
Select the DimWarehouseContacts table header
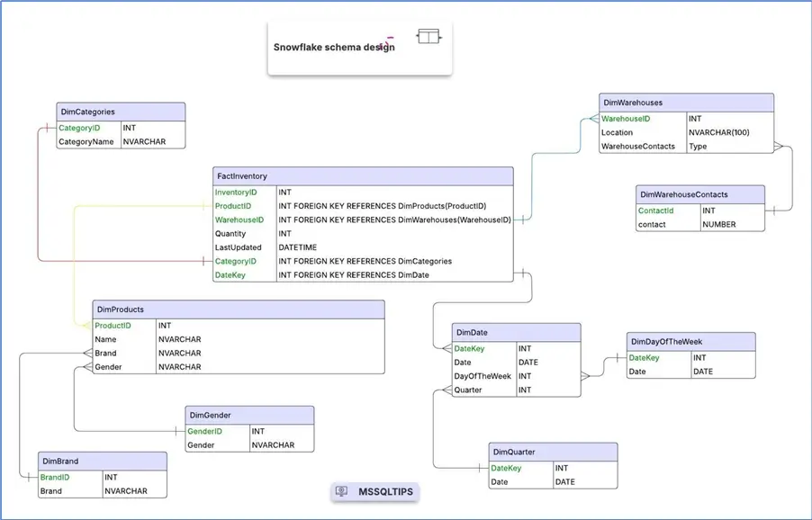pyautogui.click(x=700, y=194)
